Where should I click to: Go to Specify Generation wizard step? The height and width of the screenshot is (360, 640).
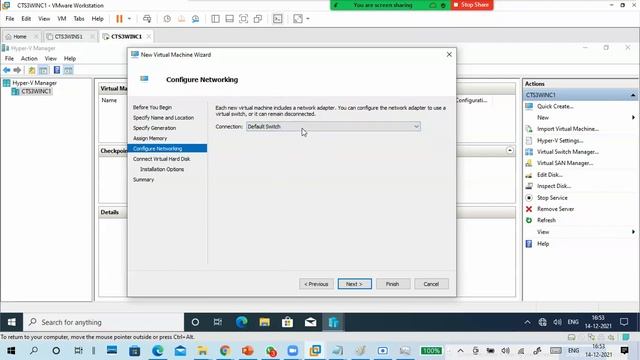(x=154, y=128)
